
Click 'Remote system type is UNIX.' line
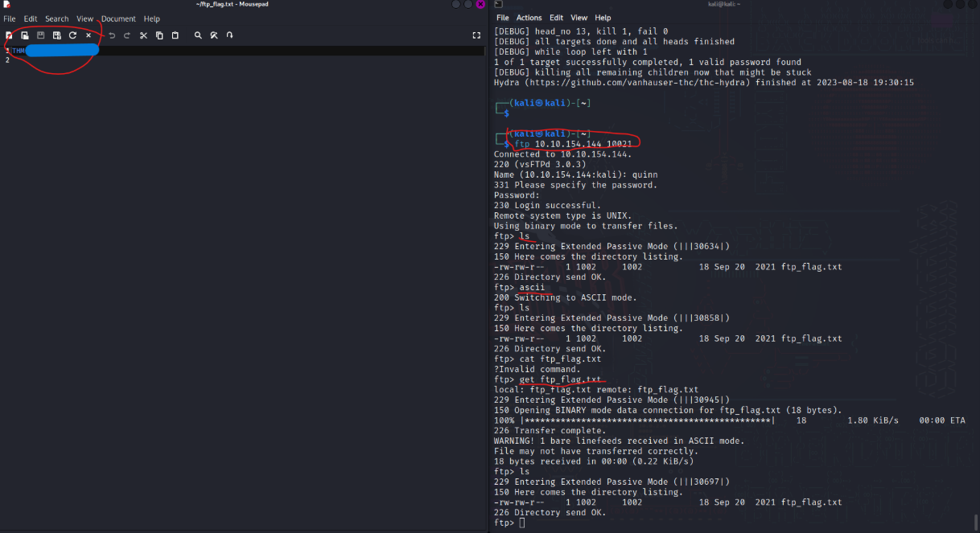pyautogui.click(x=562, y=215)
